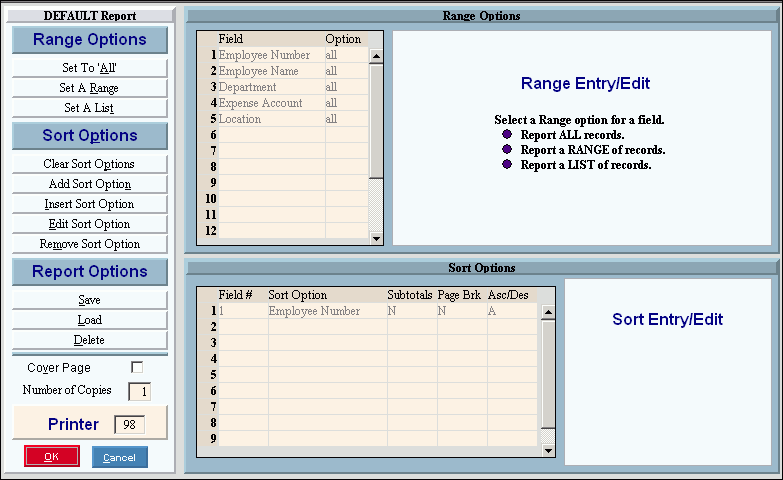Viewport: 783px width, 480px height.
Task: Select the Department row in range fields
Action: [x=269, y=87]
